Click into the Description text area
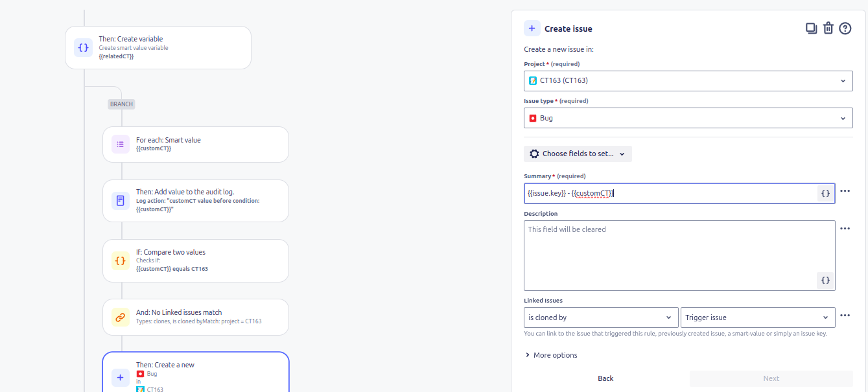 click(x=679, y=255)
